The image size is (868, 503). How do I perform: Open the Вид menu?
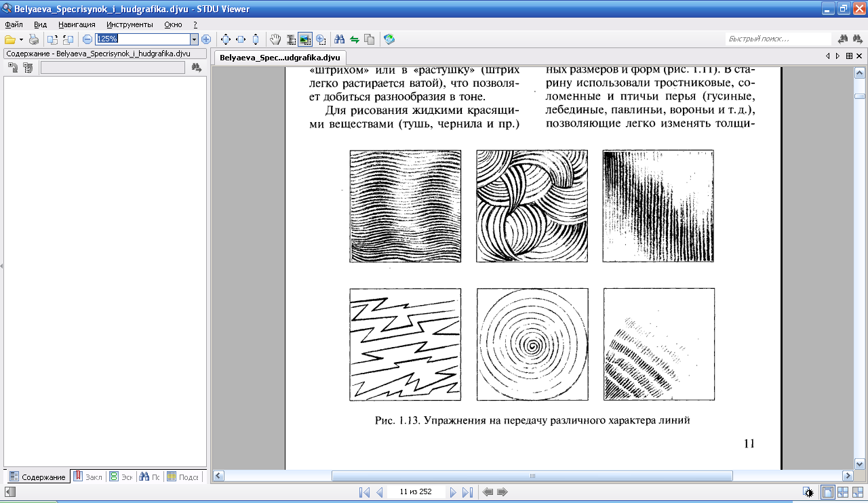40,24
